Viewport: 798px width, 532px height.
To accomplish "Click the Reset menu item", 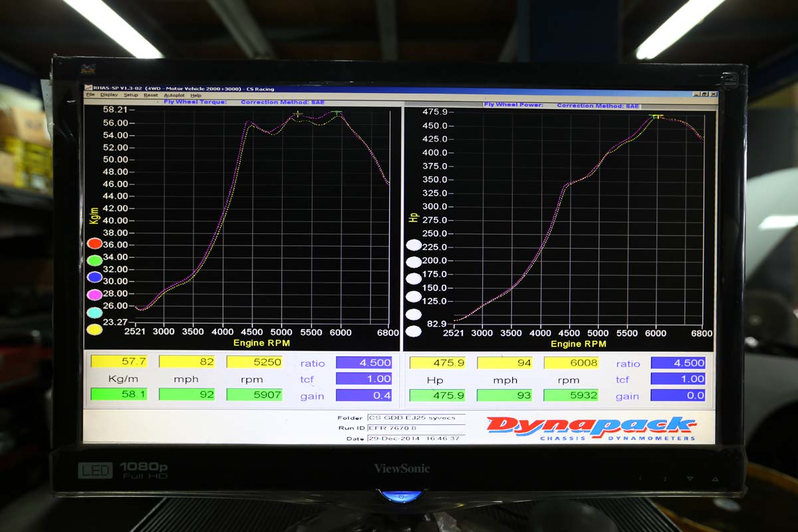I will 151,95.
